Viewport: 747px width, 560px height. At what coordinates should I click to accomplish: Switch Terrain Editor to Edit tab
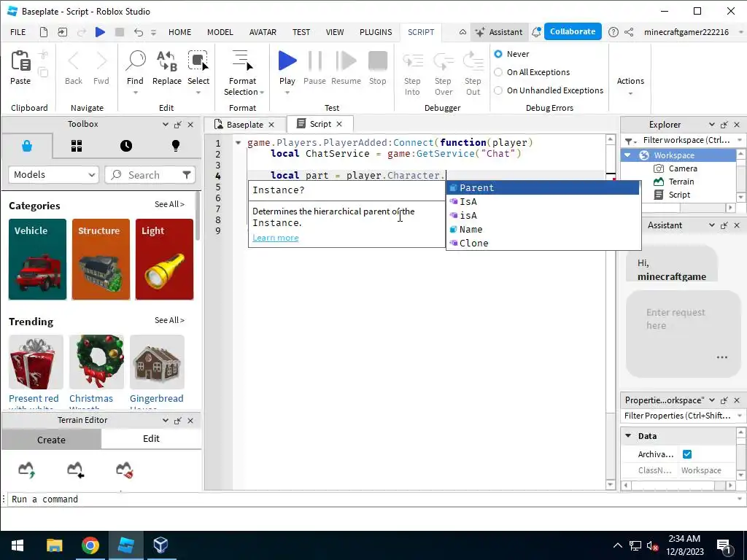pyautogui.click(x=151, y=438)
